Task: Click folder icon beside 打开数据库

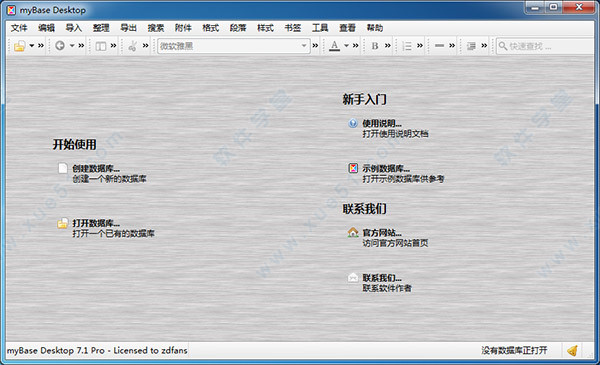Action: click(63, 223)
